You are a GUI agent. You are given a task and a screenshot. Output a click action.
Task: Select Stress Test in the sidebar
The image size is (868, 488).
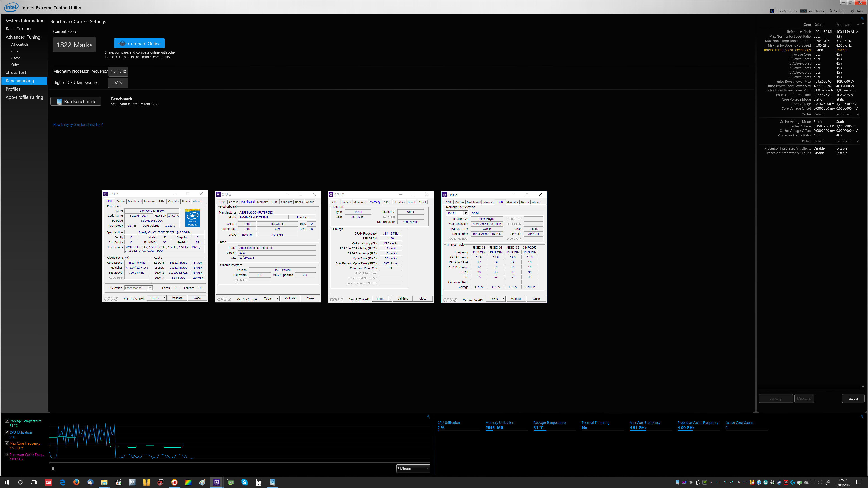tap(16, 72)
